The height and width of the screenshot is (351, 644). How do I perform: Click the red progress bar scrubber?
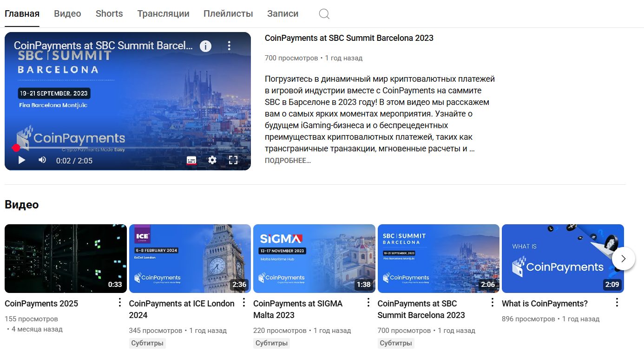16,148
